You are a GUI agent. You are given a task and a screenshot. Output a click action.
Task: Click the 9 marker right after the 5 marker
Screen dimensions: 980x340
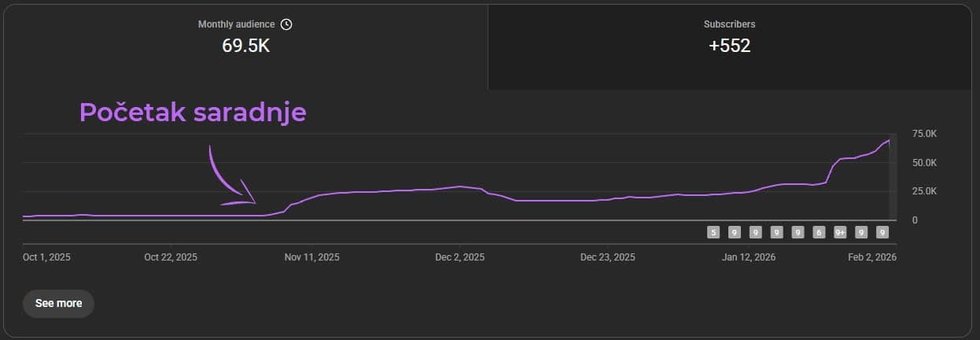click(x=735, y=232)
